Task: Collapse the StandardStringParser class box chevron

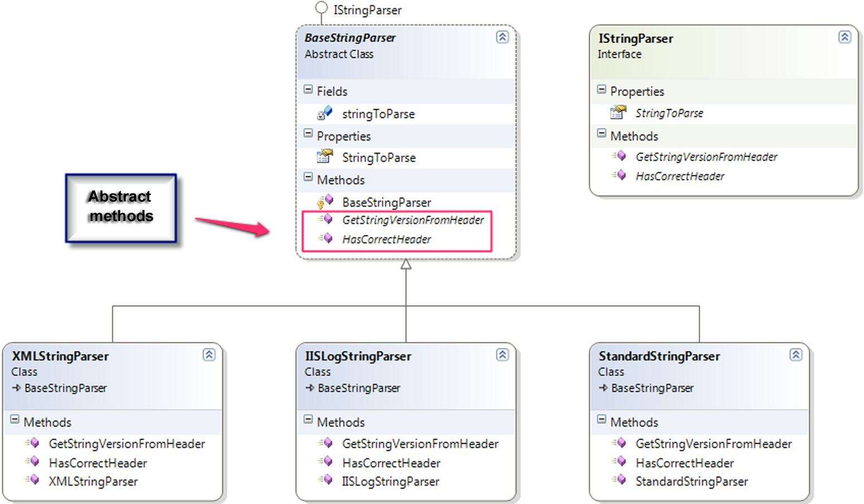Action: pyautogui.click(x=796, y=354)
